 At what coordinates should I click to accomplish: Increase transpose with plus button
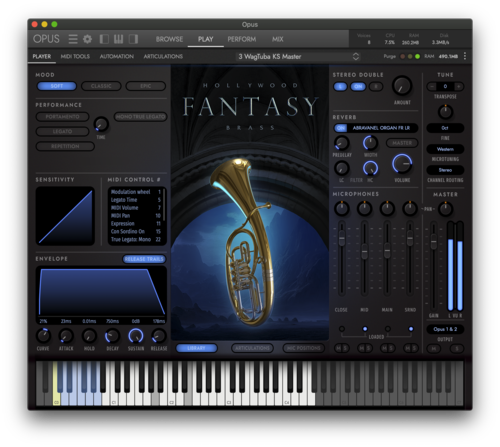coord(459,86)
